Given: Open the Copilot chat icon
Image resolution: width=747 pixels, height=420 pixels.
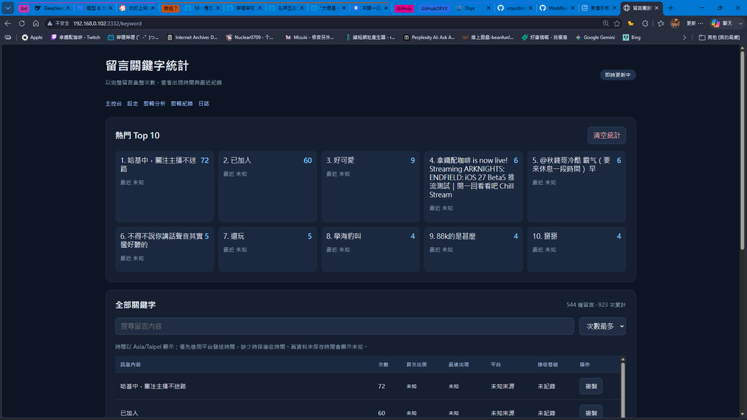Looking at the screenshot, I should tap(716, 23).
